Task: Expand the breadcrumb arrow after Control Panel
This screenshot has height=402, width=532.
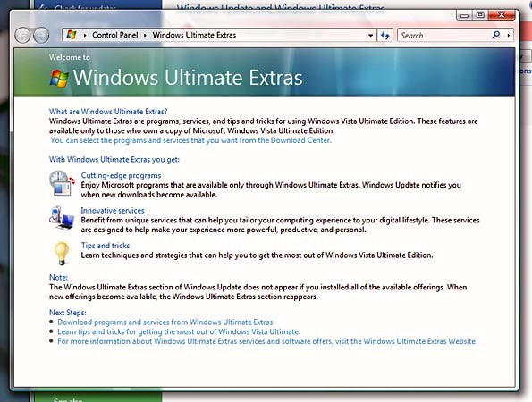Action: [145, 35]
